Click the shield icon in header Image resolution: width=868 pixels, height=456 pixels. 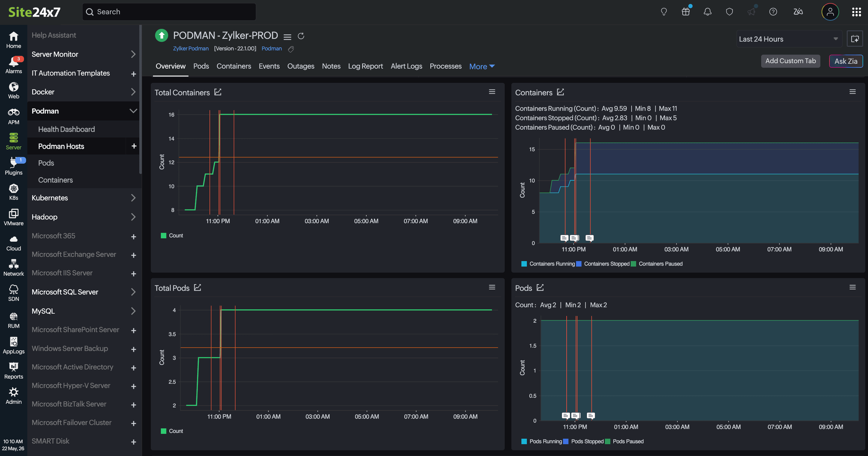[x=730, y=12]
